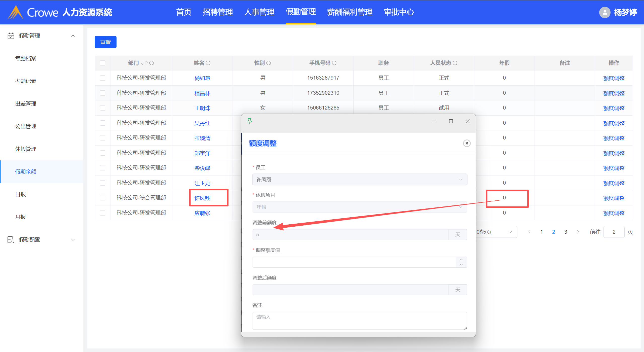Click search icon beside 姓名 column header
This screenshot has width=644, height=352.
pos(208,63)
